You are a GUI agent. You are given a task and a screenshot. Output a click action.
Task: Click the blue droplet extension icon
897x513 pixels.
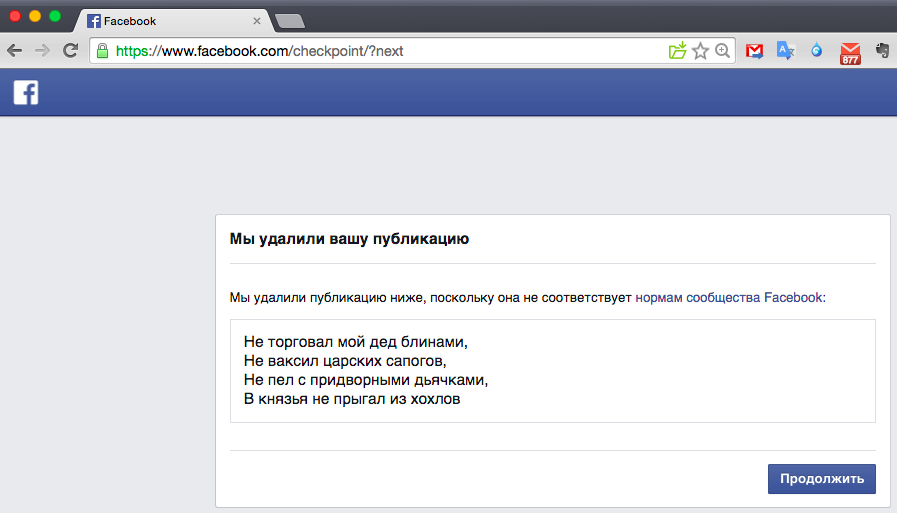[817, 50]
